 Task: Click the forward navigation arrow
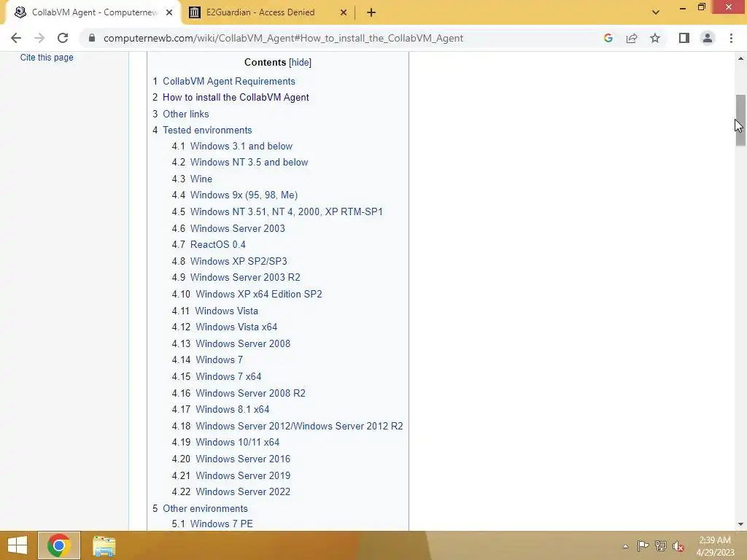coord(39,38)
